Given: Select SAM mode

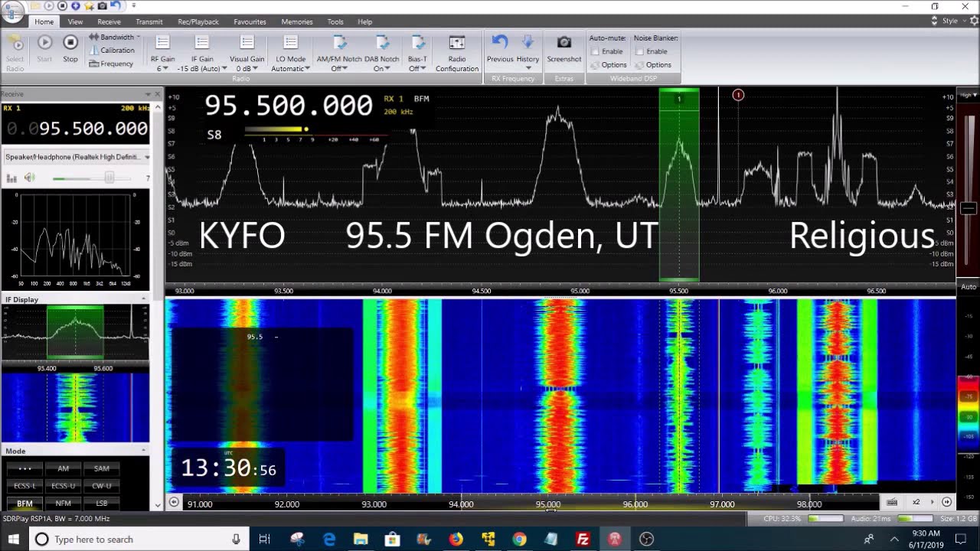Looking at the screenshot, I should [x=101, y=468].
